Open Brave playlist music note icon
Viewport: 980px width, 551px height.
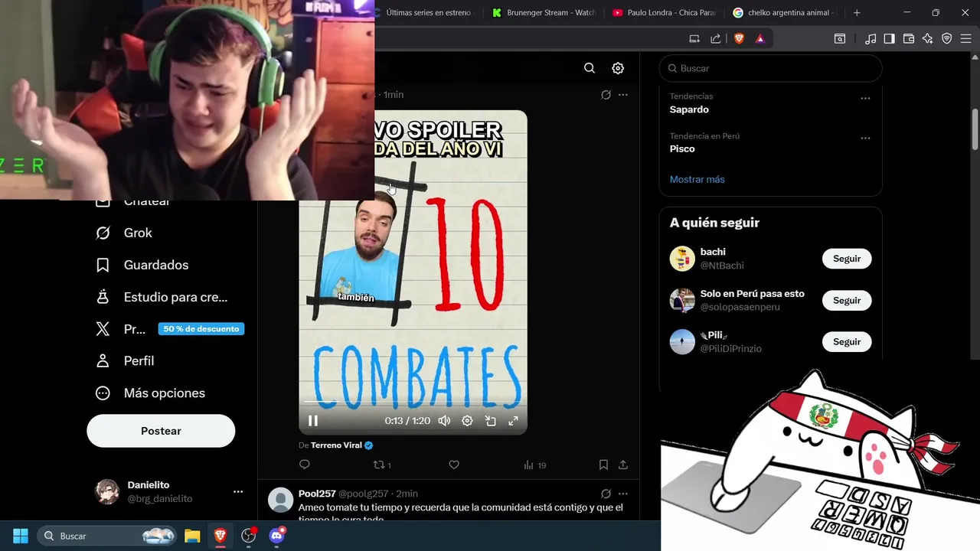[871, 38]
